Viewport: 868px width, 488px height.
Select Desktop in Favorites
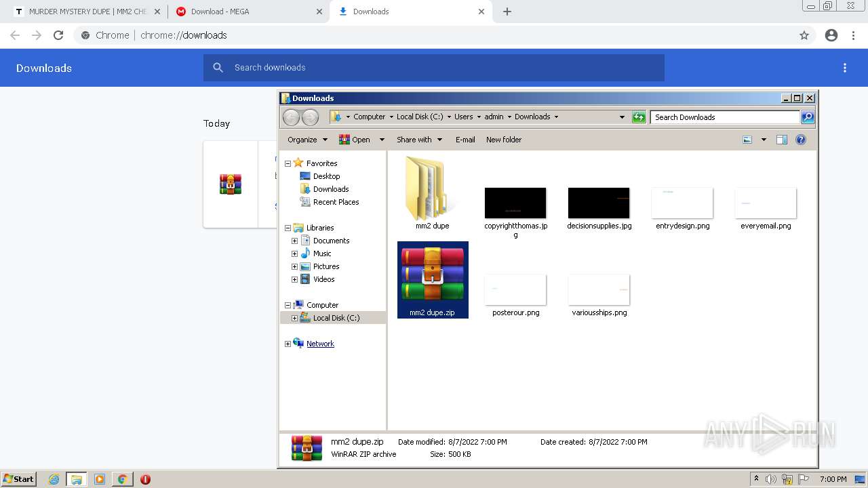tap(326, 176)
